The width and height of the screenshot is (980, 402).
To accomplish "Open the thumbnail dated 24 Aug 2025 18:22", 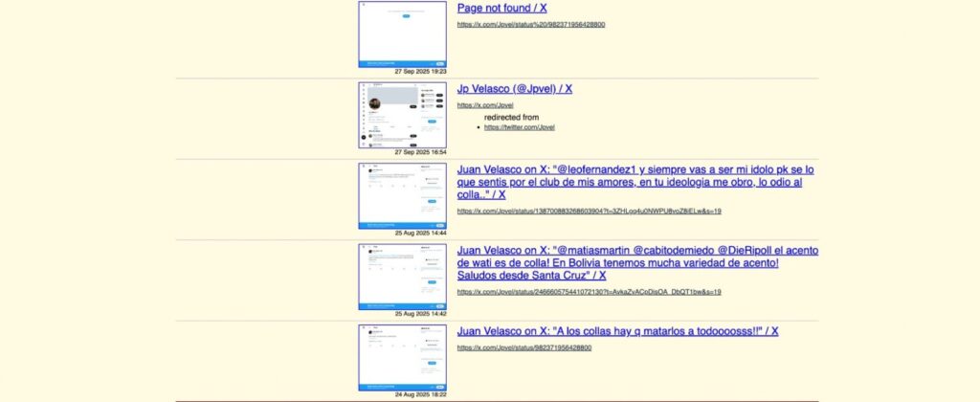I will tap(402, 357).
